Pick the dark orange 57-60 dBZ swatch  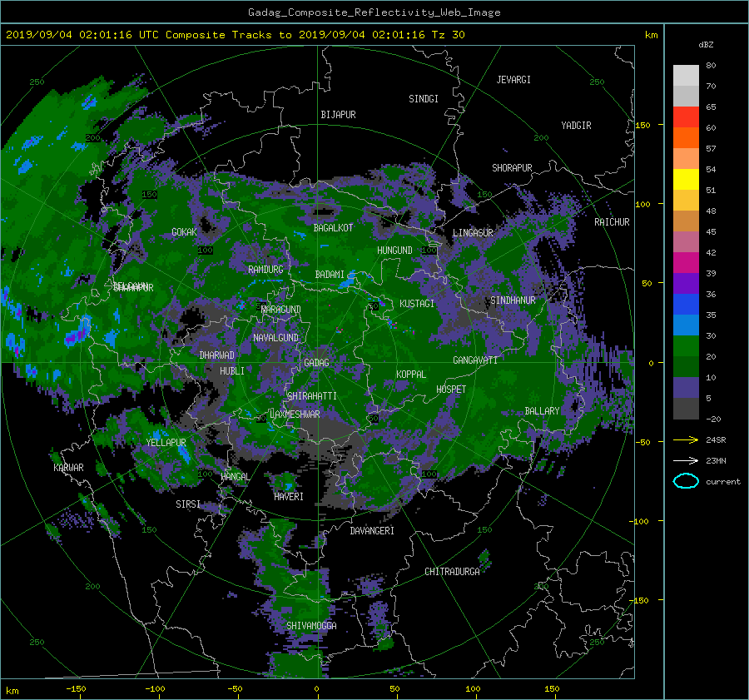click(686, 138)
